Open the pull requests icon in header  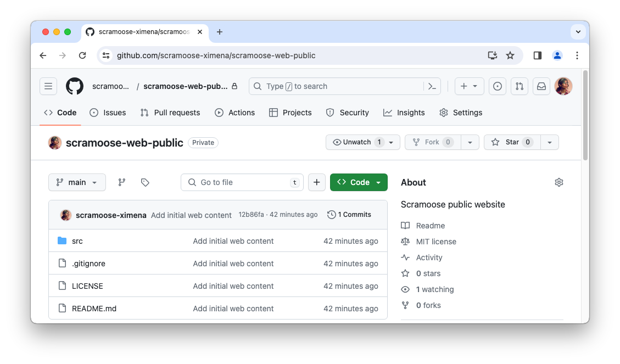click(x=520, y=86)
